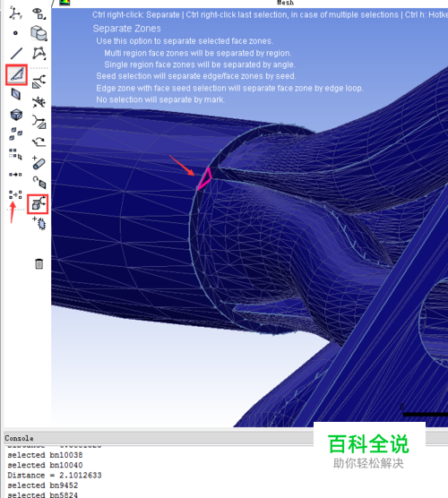Open the box and cylinder bounds icon
This screenshot has width=448, height=498.
(39, 33)
